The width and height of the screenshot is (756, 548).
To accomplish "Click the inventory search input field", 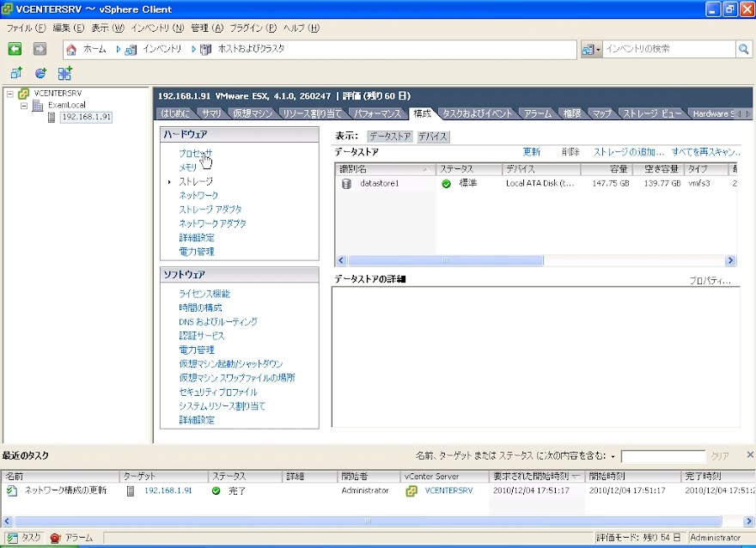I will click(x=668, y=49).
